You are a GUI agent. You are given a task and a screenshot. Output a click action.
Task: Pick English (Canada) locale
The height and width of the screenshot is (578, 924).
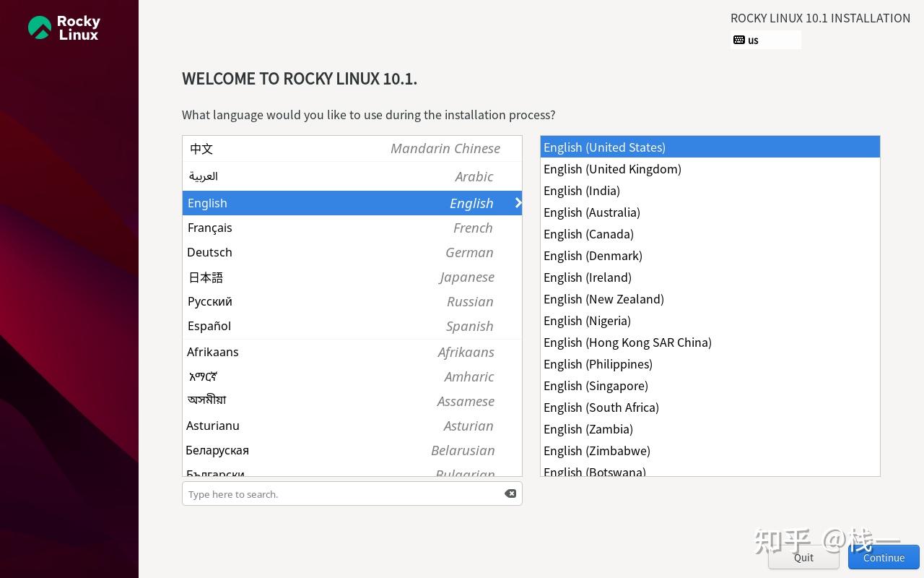click(x=710, y=233)
